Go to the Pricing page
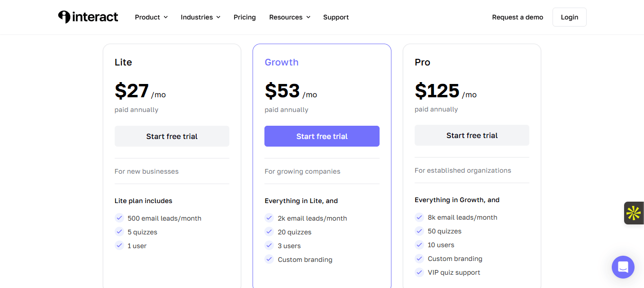644x288 pixels. point(245,17)
